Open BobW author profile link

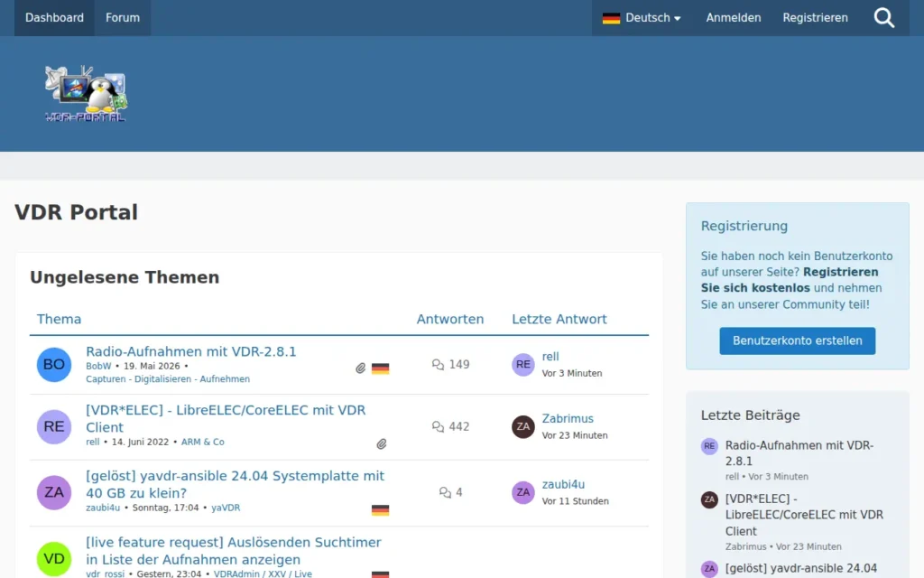tap(98, 367)
